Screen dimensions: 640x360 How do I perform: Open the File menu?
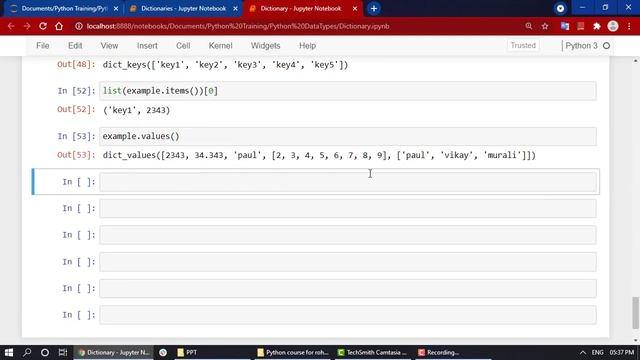pos(42,46)
